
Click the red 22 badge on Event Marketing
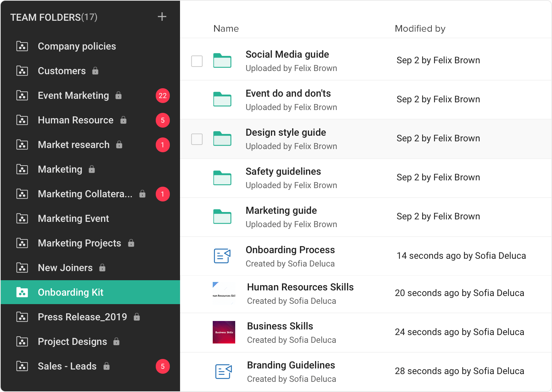tap(162, 96)
